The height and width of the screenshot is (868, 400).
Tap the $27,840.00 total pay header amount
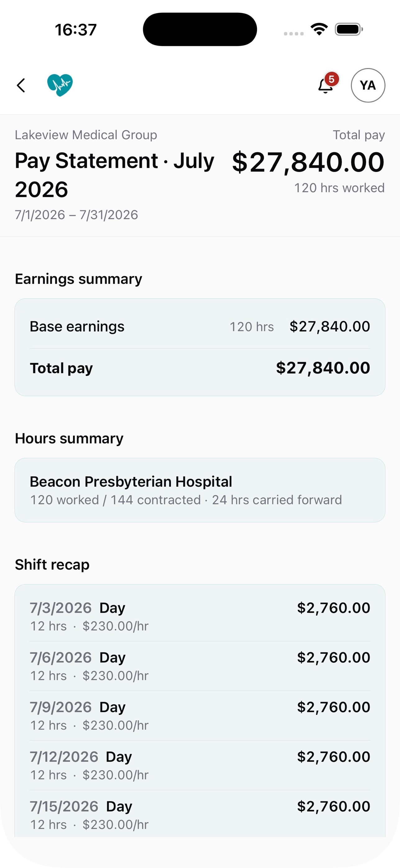[x=308, y=162]
